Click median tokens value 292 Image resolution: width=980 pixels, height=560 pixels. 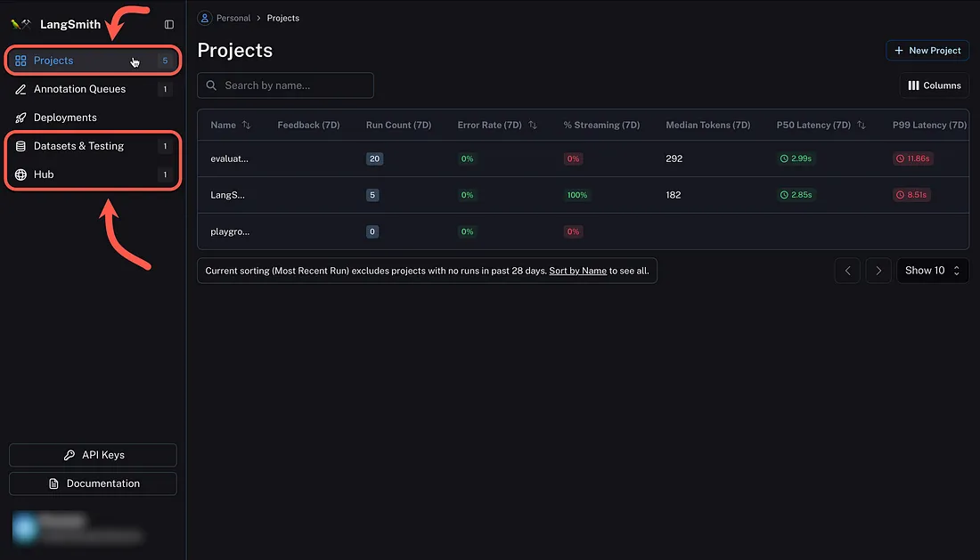674,158
